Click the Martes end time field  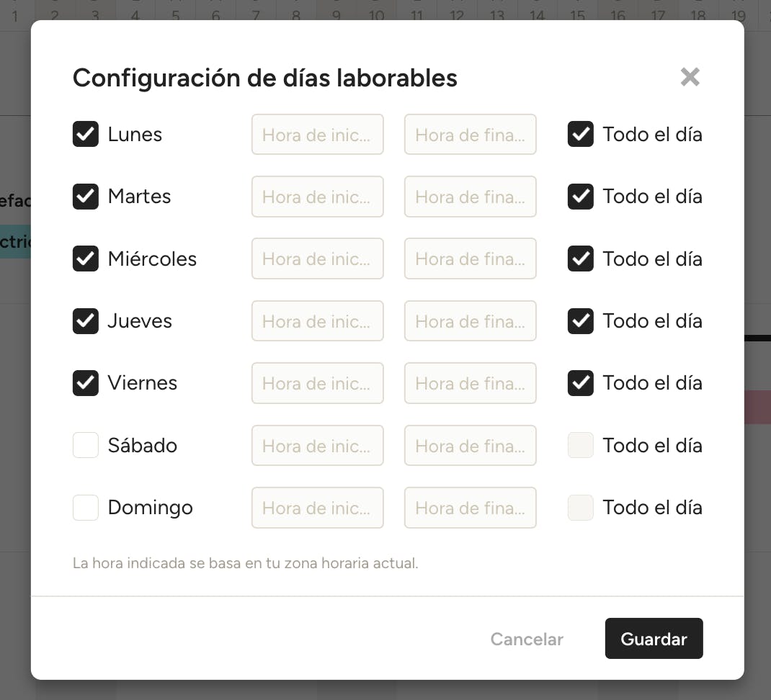click(470, 196)
